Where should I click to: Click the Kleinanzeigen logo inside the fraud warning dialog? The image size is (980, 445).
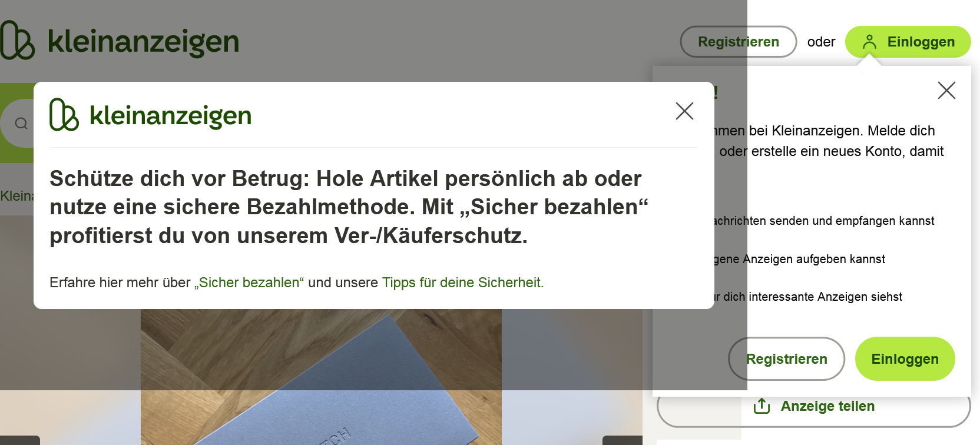[151, 114]
